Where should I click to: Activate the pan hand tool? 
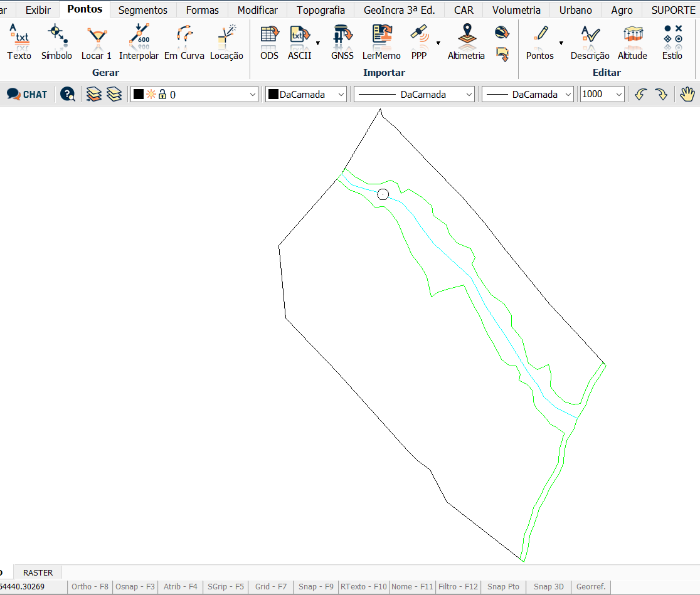pyautogui.click(x=687, y=94)
